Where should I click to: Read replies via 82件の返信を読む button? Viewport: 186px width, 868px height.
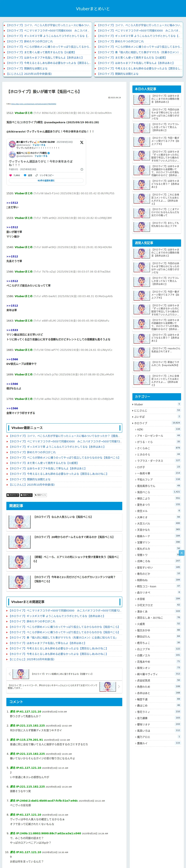coord(46,181)
